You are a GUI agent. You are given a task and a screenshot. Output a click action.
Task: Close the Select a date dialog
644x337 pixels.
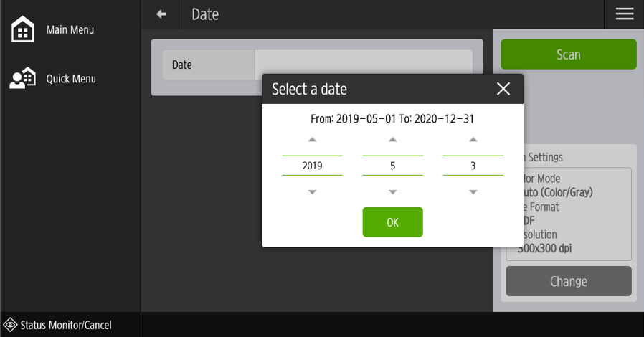[x=503, y=89]
